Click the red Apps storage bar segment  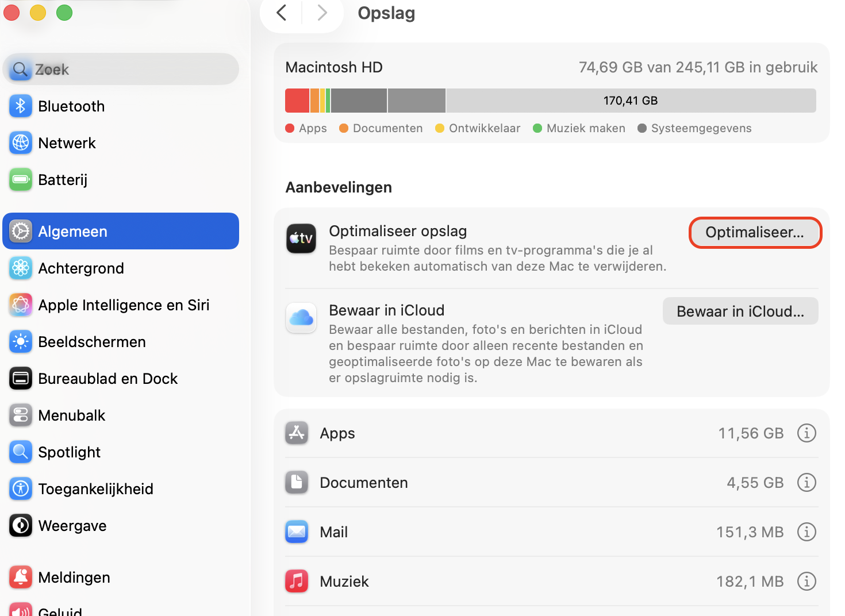pyautogui.click(x=297, y=101)
